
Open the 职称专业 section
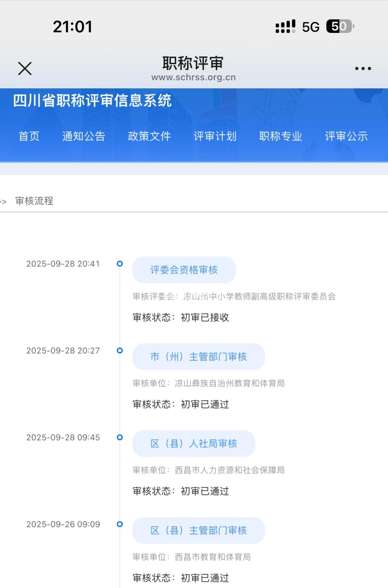tap(280, 136)
